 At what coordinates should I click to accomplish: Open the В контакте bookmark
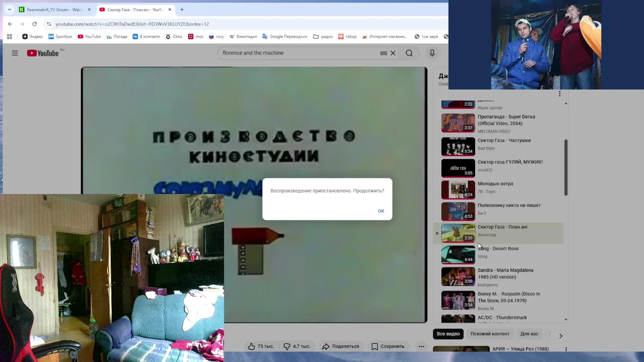tap(146, 36)
